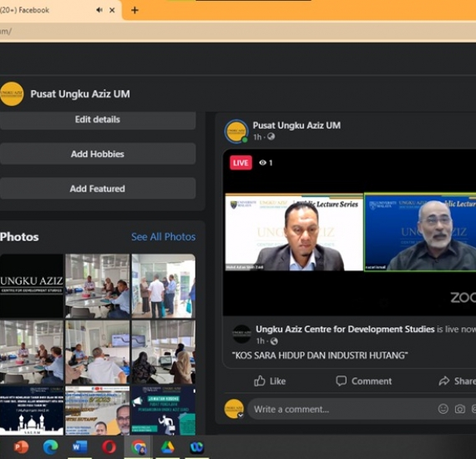The height and width of the screenshot is (459, 476).
Task: Close the Facebook browser tab
Action: click(x=112, y=10)
